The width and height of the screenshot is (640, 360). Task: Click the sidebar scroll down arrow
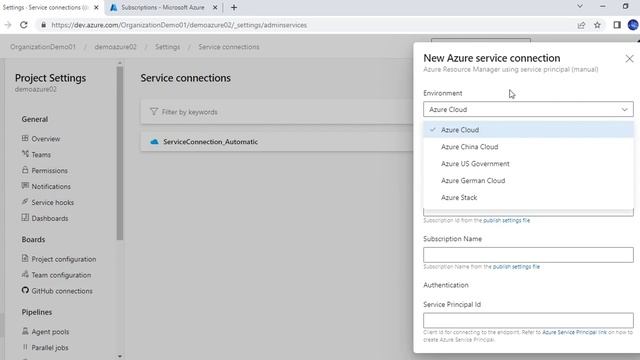click(120, 356)
